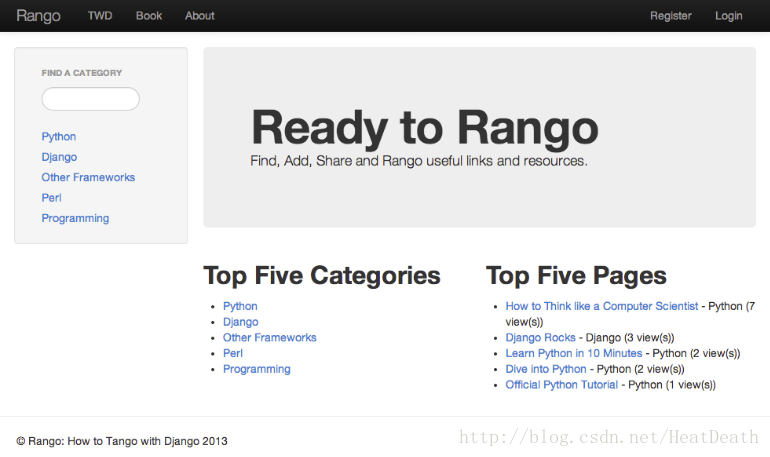This screenshot has width=770, height=457.
Task: Open the Book navbar item
Action: pyautogui.click(x=149, y=16)
